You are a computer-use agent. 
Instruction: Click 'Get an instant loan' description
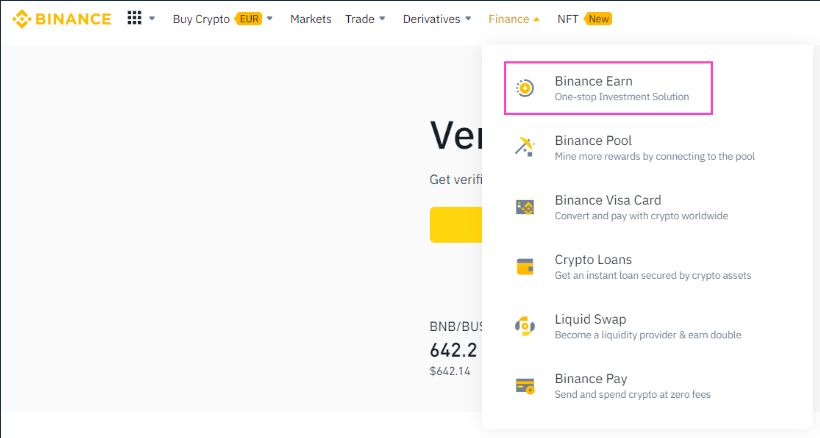click(x=653, y=275)
